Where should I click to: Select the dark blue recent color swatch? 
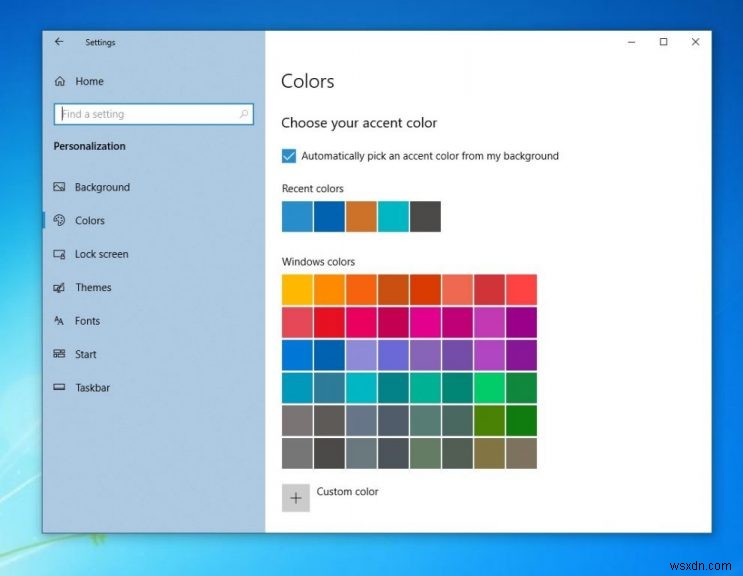point(329,216)
